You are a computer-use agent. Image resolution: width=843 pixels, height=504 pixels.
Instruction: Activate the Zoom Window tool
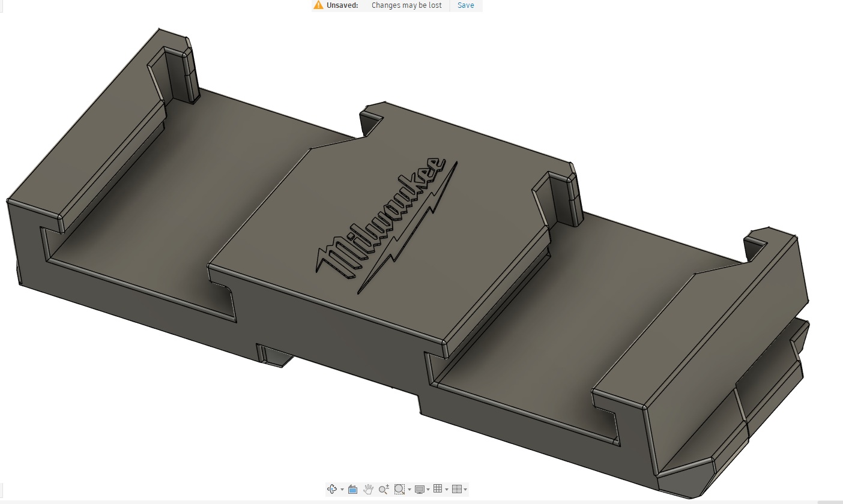[399, 489]
